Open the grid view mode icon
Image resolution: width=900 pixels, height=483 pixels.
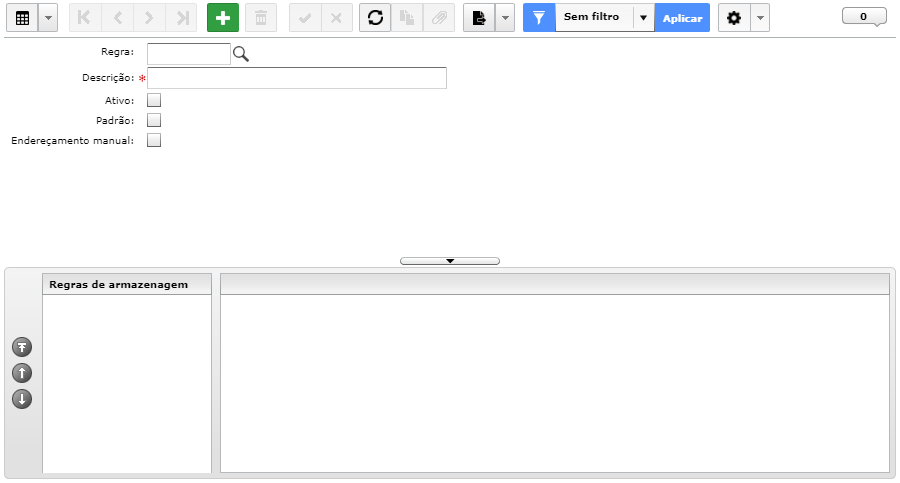tap(22, 18)
